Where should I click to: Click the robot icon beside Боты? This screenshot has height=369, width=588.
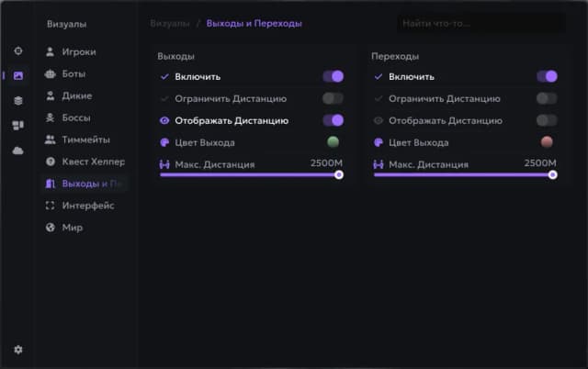pos(50,73)
